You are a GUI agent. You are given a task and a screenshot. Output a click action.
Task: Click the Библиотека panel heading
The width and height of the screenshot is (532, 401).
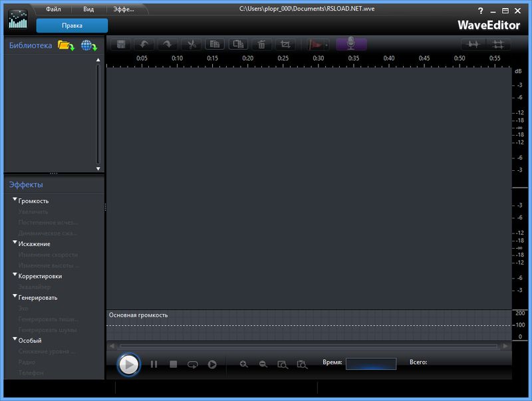(31, 45)
